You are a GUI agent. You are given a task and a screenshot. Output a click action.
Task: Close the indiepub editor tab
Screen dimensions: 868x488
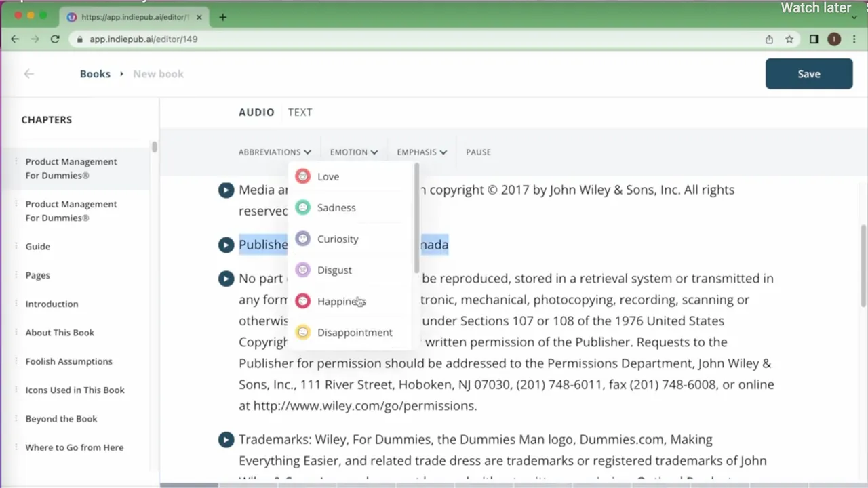click(199, 17)
